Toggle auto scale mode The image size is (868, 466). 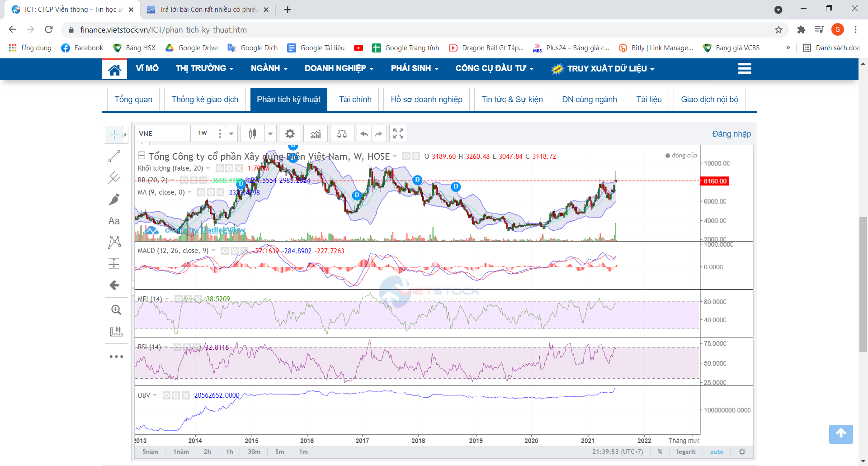[717, 452]
